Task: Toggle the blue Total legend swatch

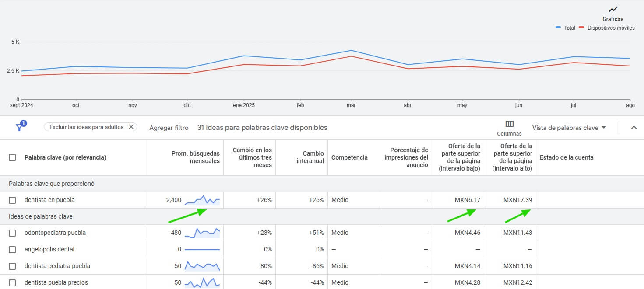Action: pos(558,28)
